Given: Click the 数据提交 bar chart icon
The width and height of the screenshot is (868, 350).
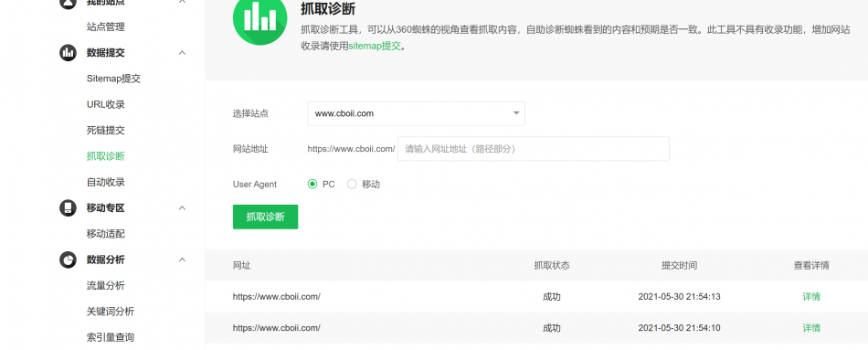Looking at the screenshot, I should point(69,53).
